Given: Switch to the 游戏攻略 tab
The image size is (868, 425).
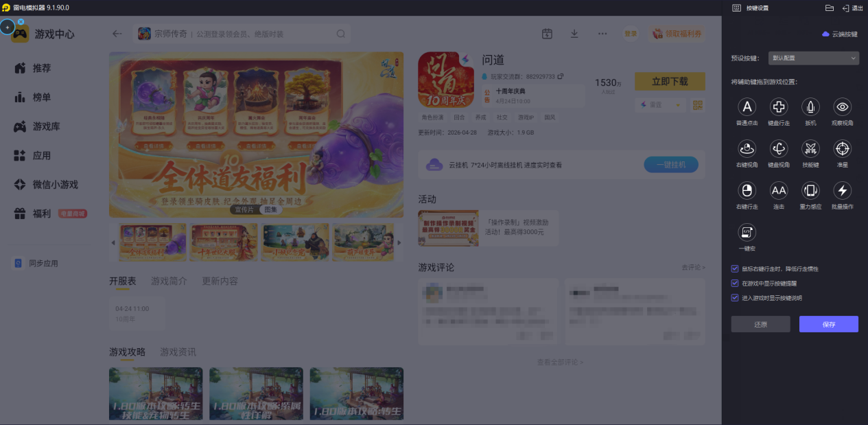Looking at the screenshot, I should (128, 352).
